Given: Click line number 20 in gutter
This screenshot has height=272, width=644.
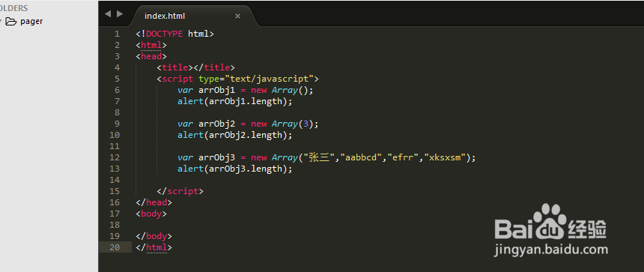Looking at the screenshot, I should coord(115,247).
